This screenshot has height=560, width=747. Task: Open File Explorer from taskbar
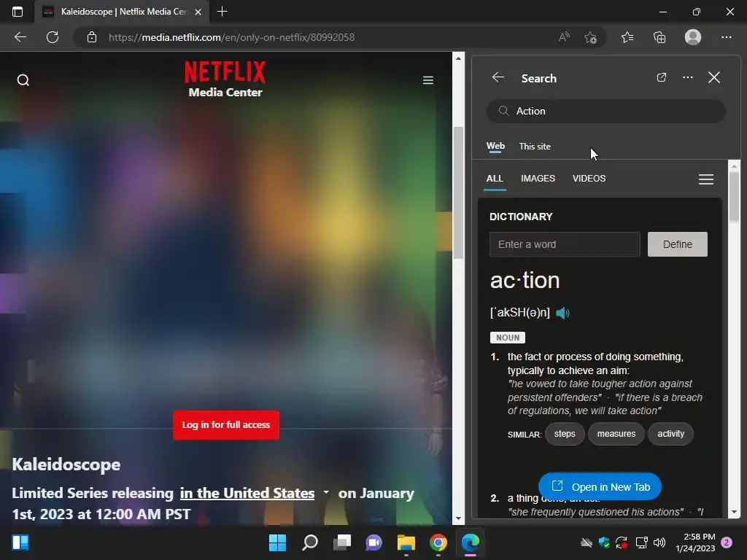point(406,542)
